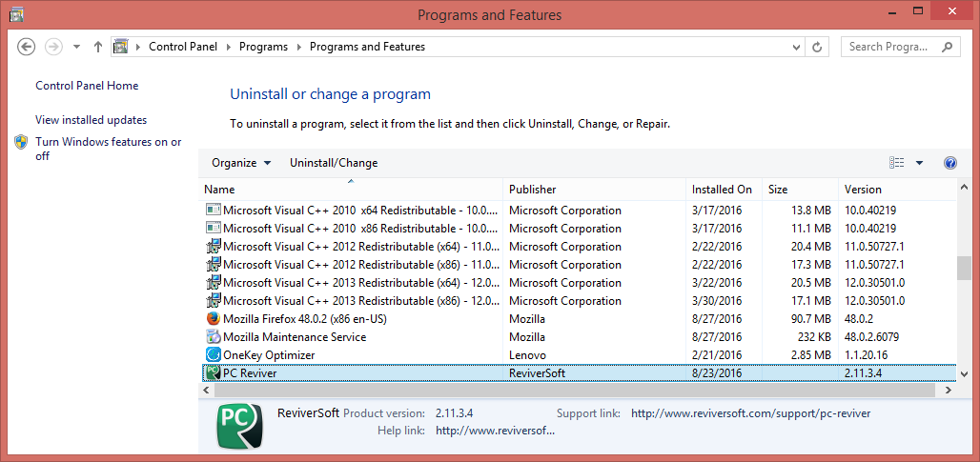Viewport: 980px width, 462px height.
Task: Click the Forward navigation arrow
Action: [x=54, y=47]
